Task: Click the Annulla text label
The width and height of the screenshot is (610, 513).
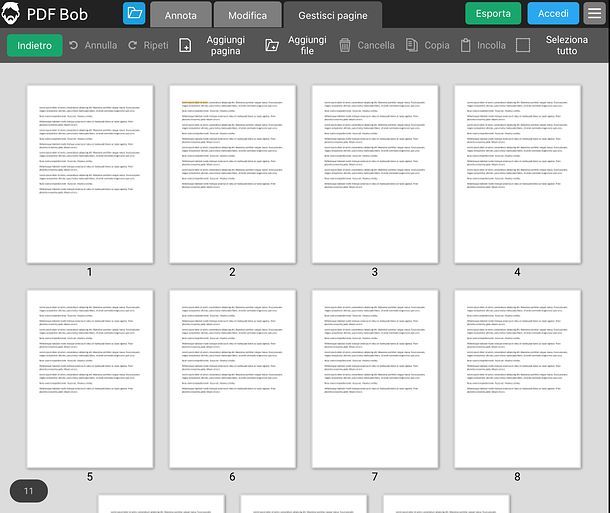Action: [101, 45]
